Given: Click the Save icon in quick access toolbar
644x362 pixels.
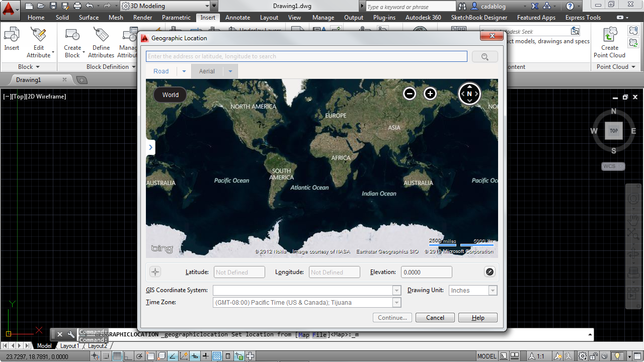Looking at the screenshot, I should click(53, 6).
